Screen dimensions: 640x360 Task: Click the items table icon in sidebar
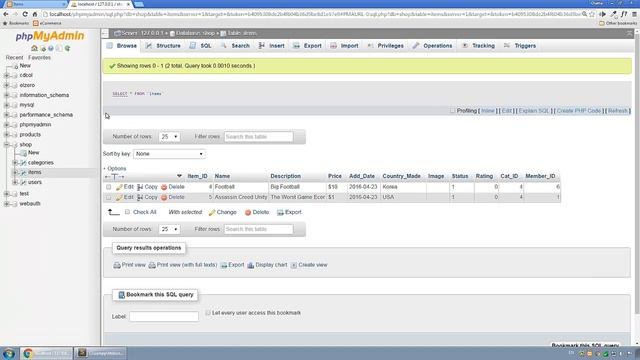23,173
